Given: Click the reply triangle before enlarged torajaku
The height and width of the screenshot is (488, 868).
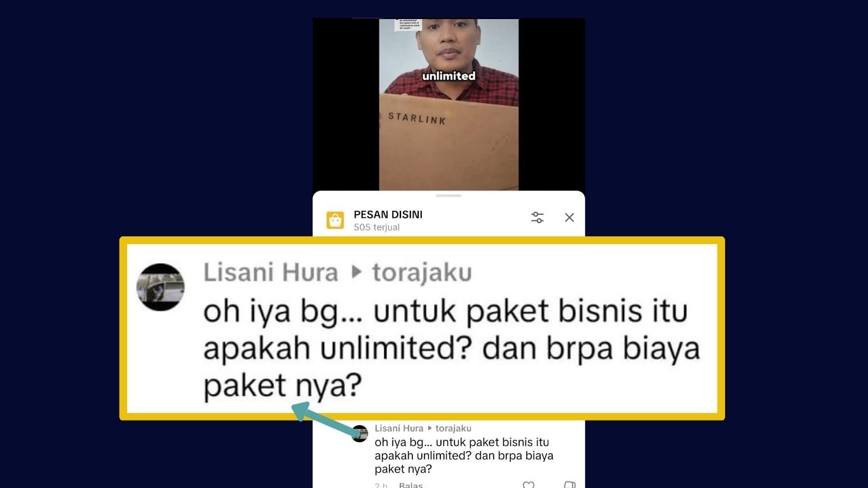Looking at the screenshot, I should pos(356,273).
